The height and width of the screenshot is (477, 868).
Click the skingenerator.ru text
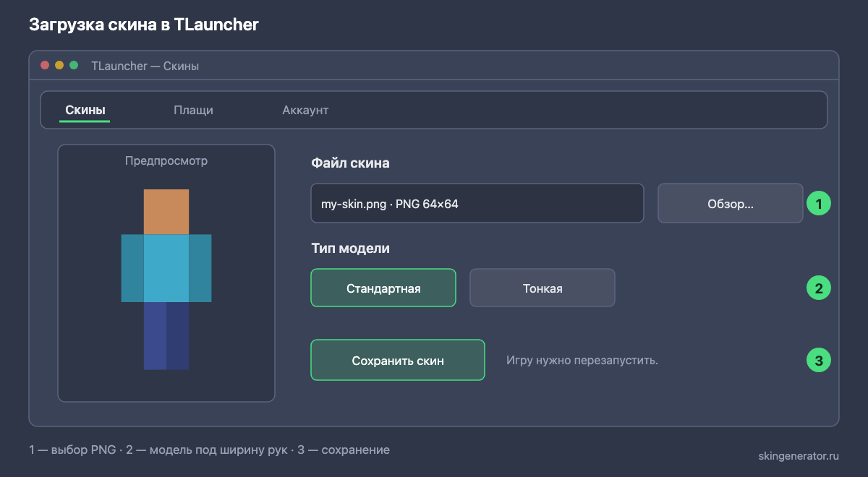pos(799,455)
